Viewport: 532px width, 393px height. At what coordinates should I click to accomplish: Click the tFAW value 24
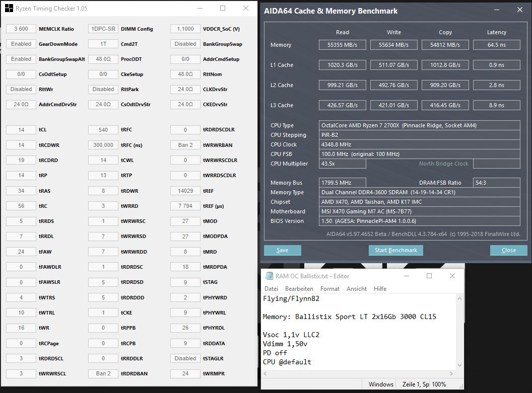[x=21, y=252]
